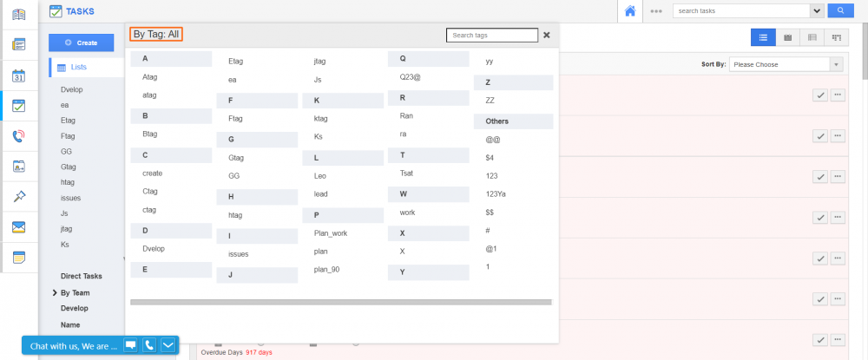868x360 pixels.
Task: Click the horizontal scrollbar in tag popup
Action: coord(340,303)
